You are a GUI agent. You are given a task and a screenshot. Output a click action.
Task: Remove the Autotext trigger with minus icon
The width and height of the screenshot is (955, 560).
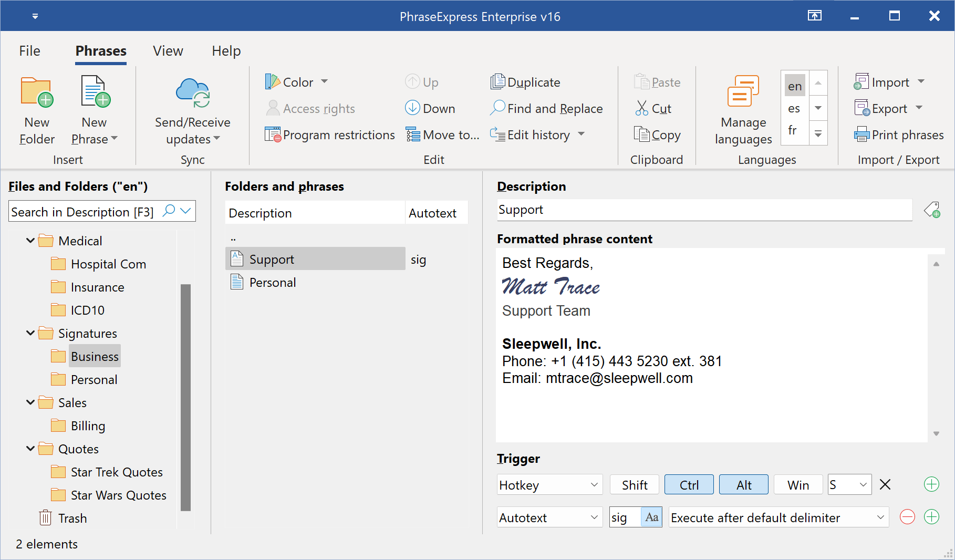coord(907,517)
